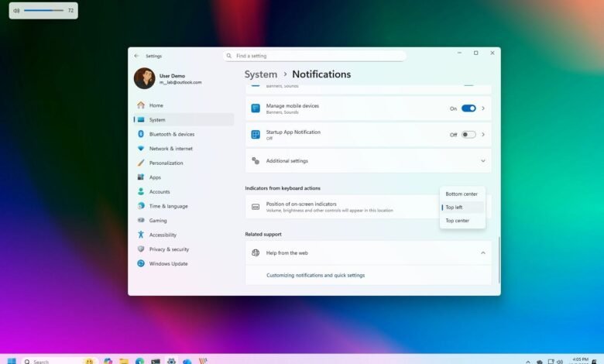Viewport: 604px width, 364px height.
Task: Click the volume slider in the flyout
Action: pos(43,10)
